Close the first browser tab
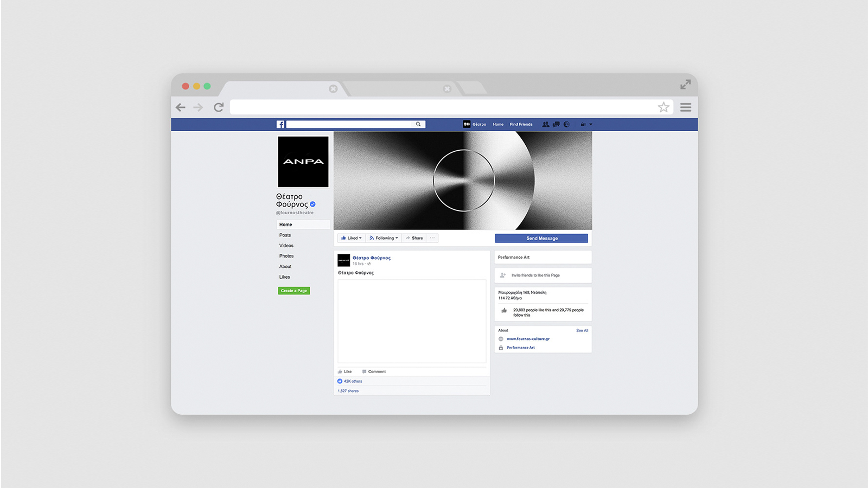868x488 pixels. [333, 88]
